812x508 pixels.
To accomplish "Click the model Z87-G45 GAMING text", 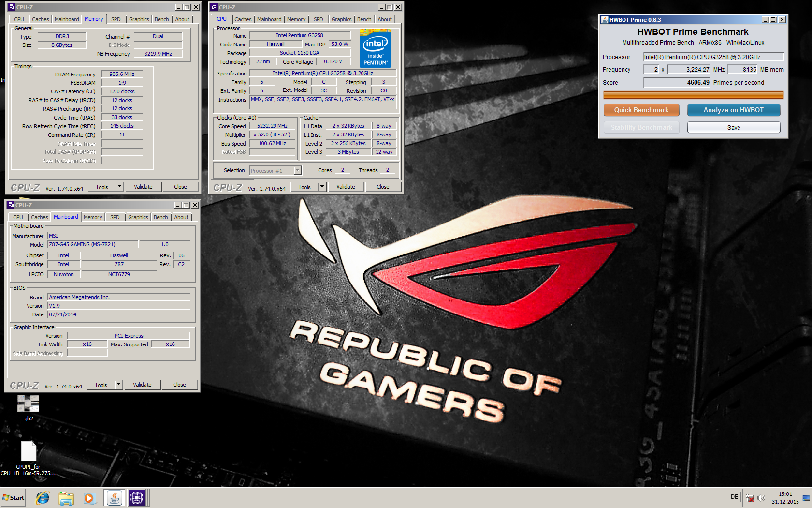I will tap(93, 244).
